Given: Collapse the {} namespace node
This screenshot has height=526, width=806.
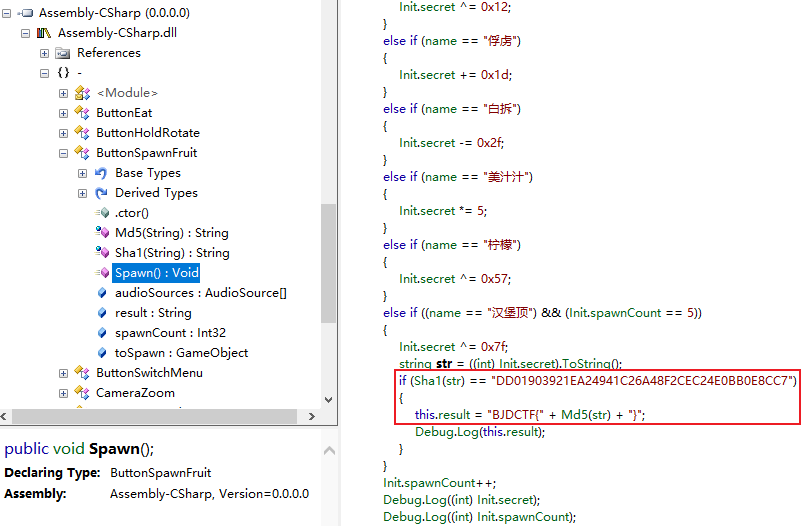Looking at the screenshot, I should tap(44, 74).
